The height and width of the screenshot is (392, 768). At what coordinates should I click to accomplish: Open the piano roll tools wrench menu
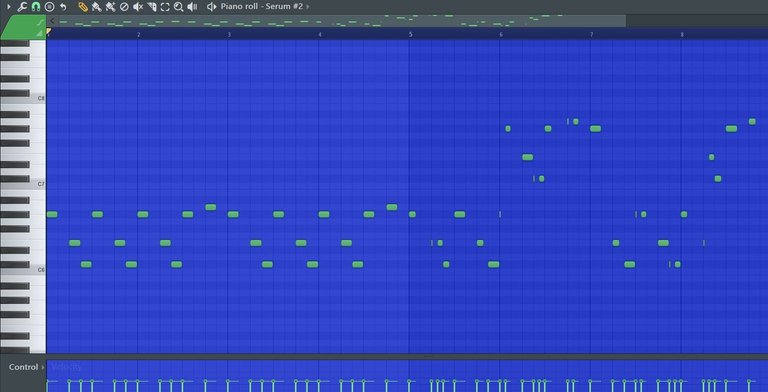[x=22, y=7]
